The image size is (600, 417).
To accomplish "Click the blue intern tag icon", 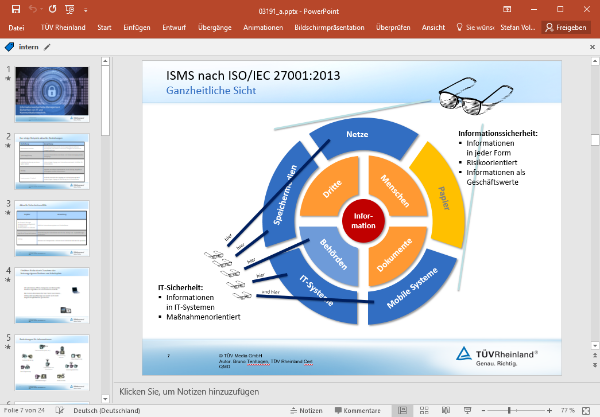I will pyautogui.click(x=10, y=46).
